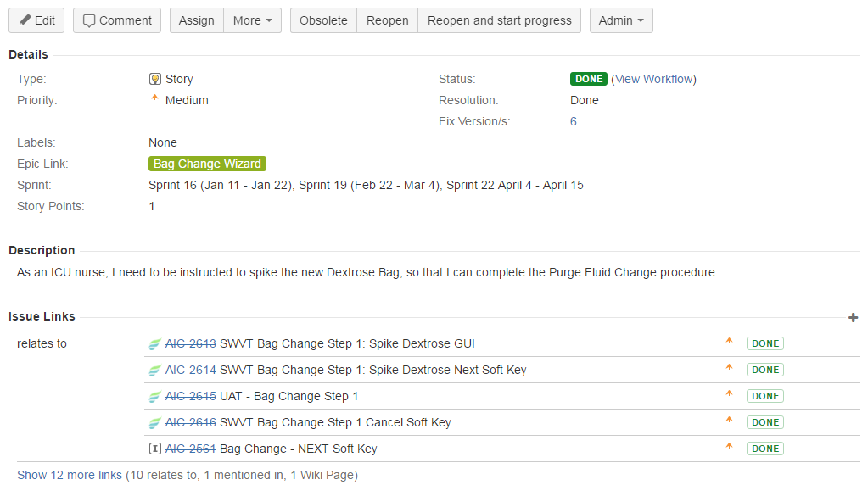Open the Bag Change Wizard epic link
Screen dimensions: 868x485
(x=207, y=164)
